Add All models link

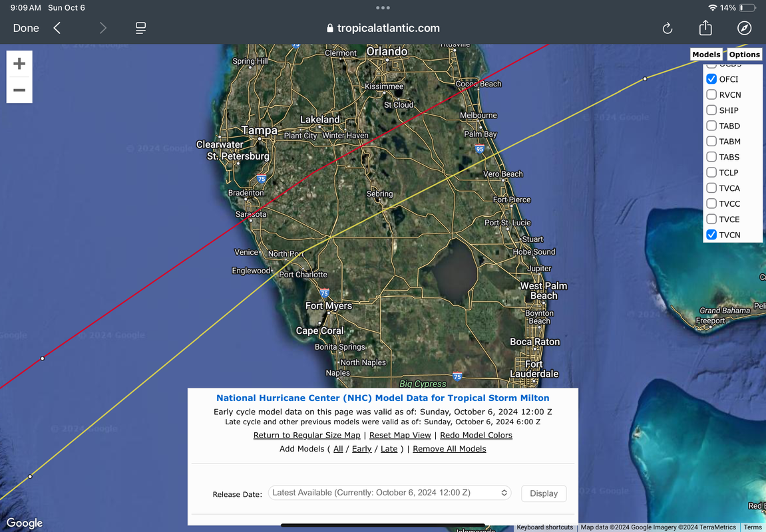tap(338, 449)
